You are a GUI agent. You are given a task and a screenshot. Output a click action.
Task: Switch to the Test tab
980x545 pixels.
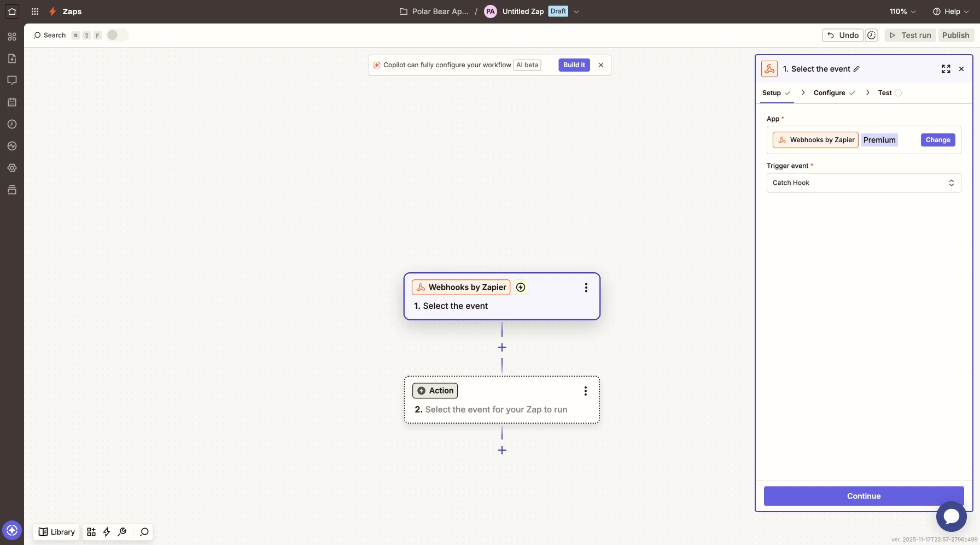pos(885,93)
